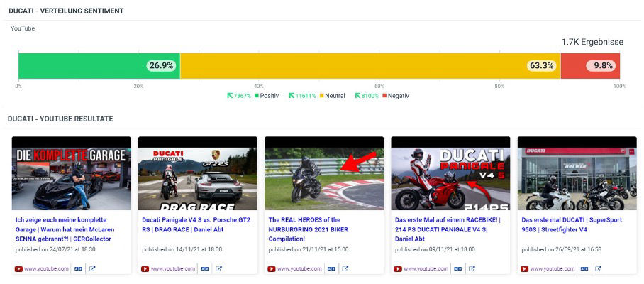Click the red 9.8% negative bar segment
Screen dimensions: 644x284
pos(590,66)
